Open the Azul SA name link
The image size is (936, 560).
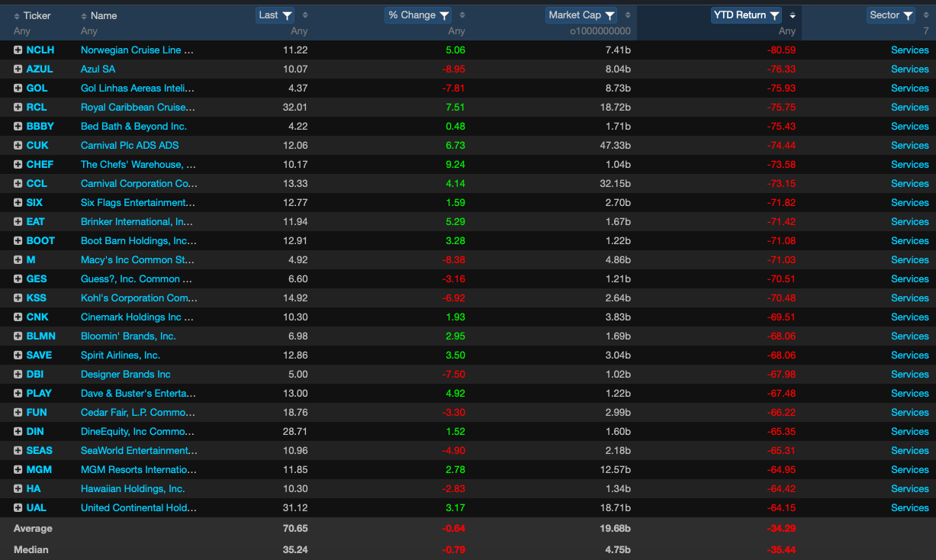coord(98,69)
